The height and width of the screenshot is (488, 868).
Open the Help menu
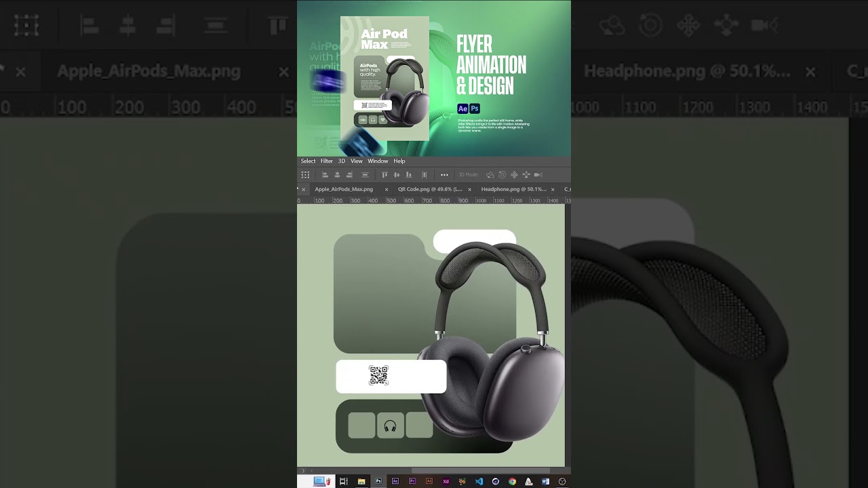click(x=399, y=161)
